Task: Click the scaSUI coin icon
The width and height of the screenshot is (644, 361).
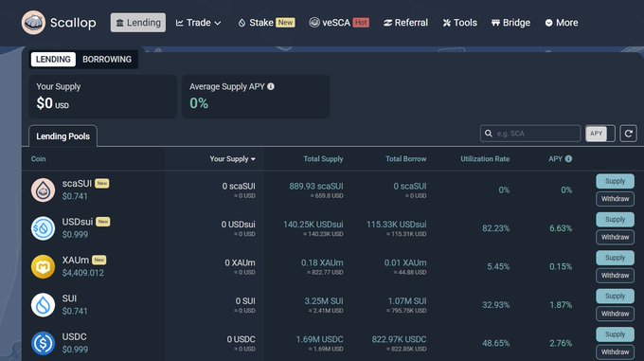Action: coord(44,190)
